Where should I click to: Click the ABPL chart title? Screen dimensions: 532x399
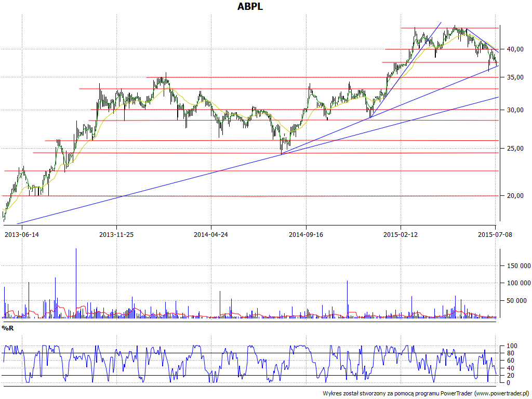250,6
